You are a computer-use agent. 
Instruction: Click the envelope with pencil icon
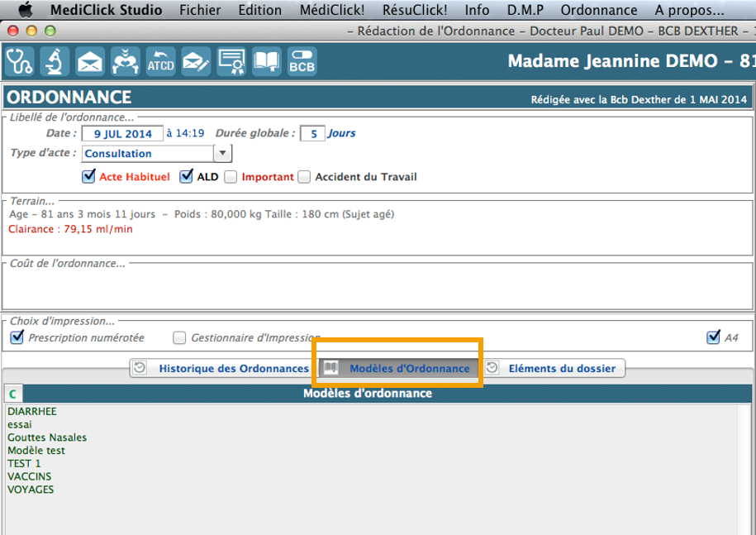[x=196, y=62]
